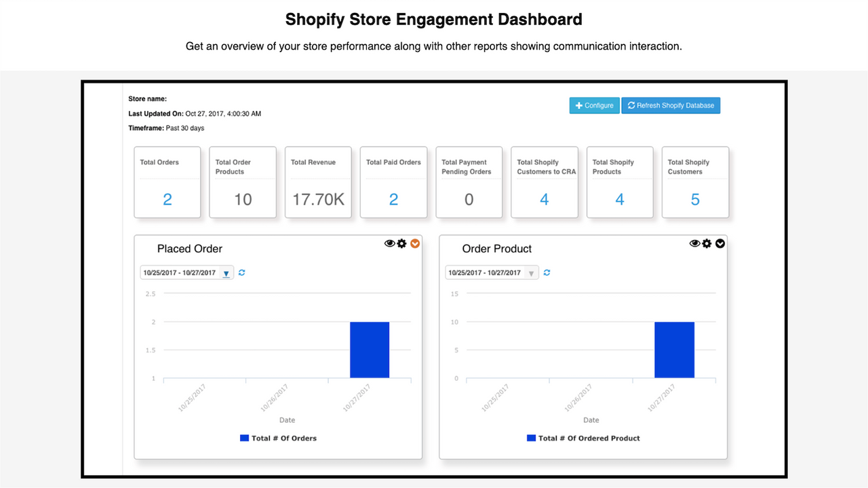The image size is (868, 488).
Task: Select the Total Revenue 17.70K value
Action: pyautogui.click(x=318, y=199)
